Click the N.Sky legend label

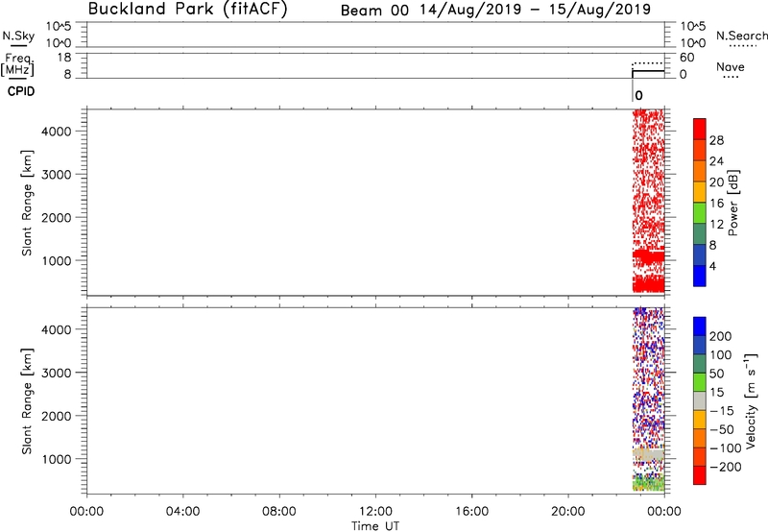18,36
